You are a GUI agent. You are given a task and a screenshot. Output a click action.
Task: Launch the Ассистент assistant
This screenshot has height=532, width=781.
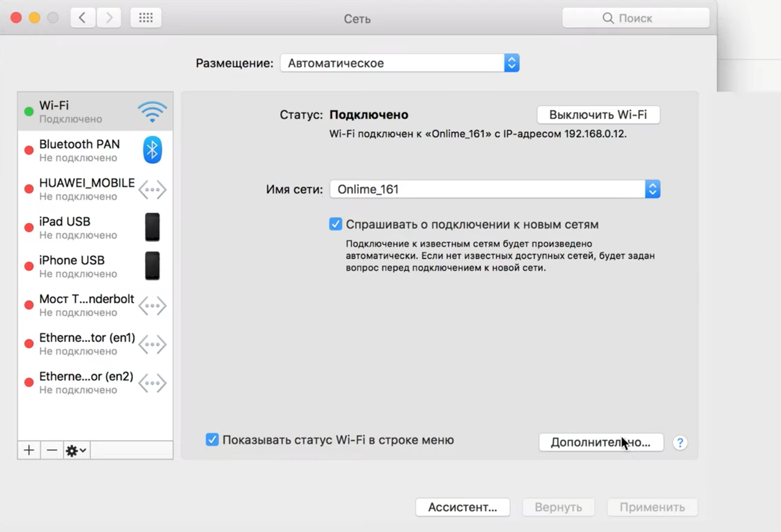(462, 507)
